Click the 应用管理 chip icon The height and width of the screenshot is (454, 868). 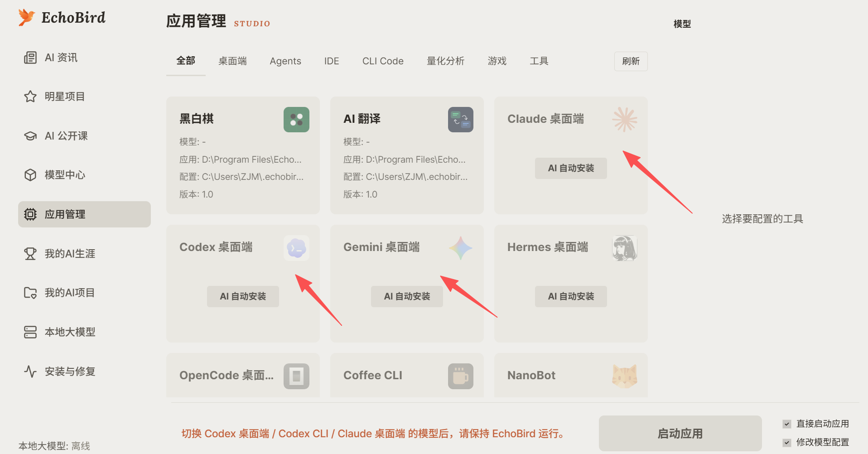(30, 214)
